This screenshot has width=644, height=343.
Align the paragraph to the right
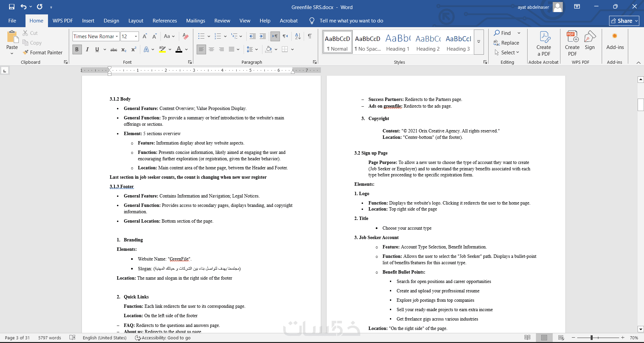[221, 49]
